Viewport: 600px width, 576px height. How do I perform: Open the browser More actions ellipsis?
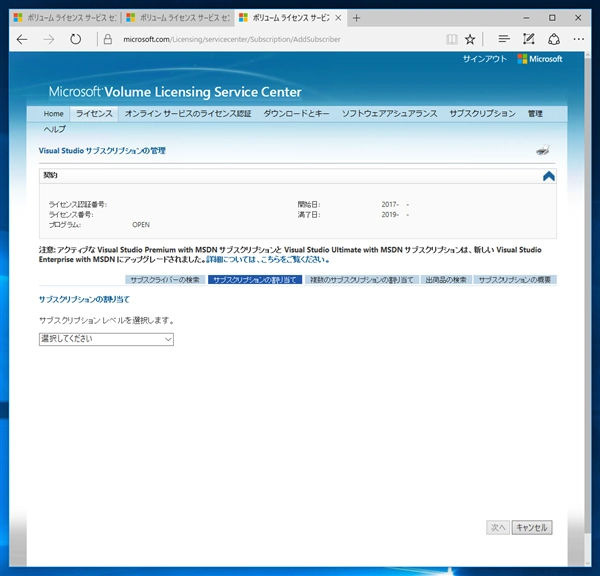(579, 39)
